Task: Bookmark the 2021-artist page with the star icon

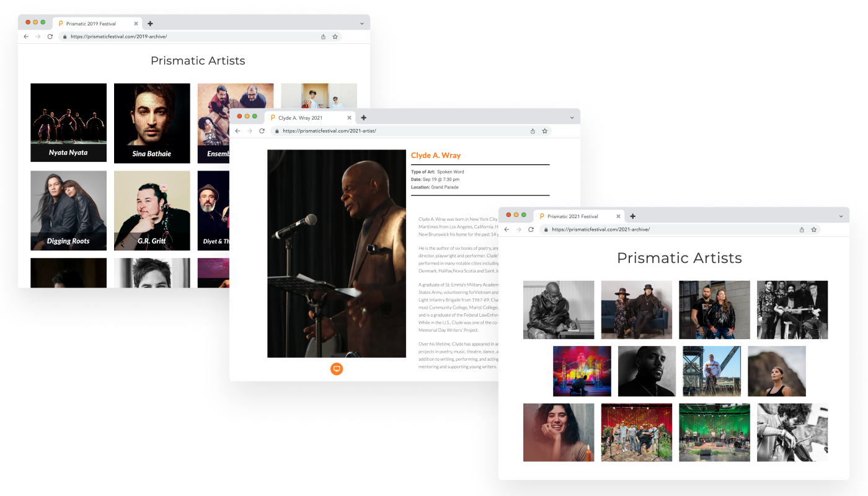Action: pyautogui.click(x=545, y=131)
